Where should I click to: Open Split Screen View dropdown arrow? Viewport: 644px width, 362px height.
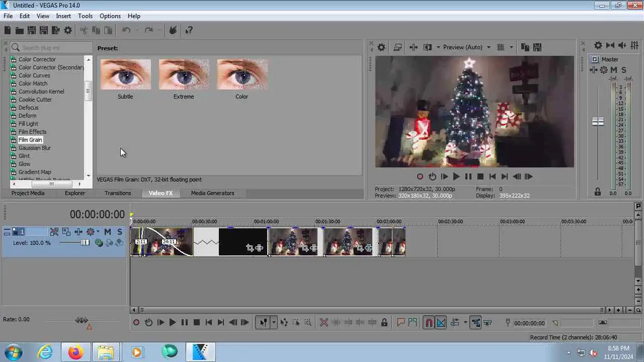(x=438, y=47)
